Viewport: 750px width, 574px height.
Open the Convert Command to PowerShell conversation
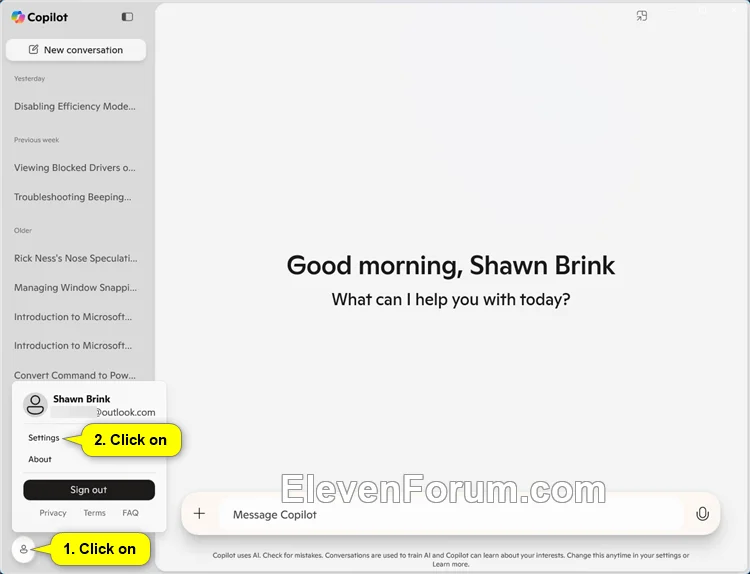pos(75,375)
